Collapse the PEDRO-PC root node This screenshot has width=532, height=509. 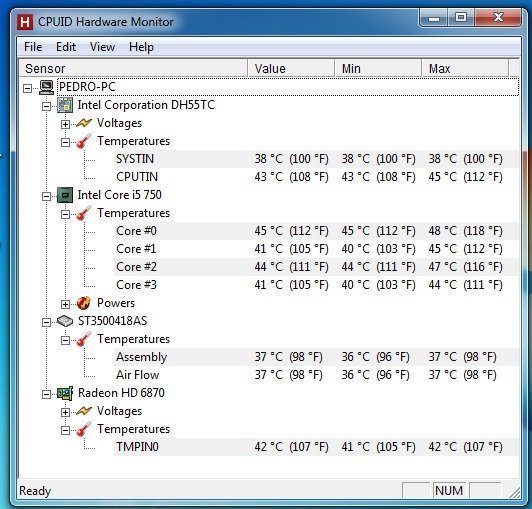[27, 89]
